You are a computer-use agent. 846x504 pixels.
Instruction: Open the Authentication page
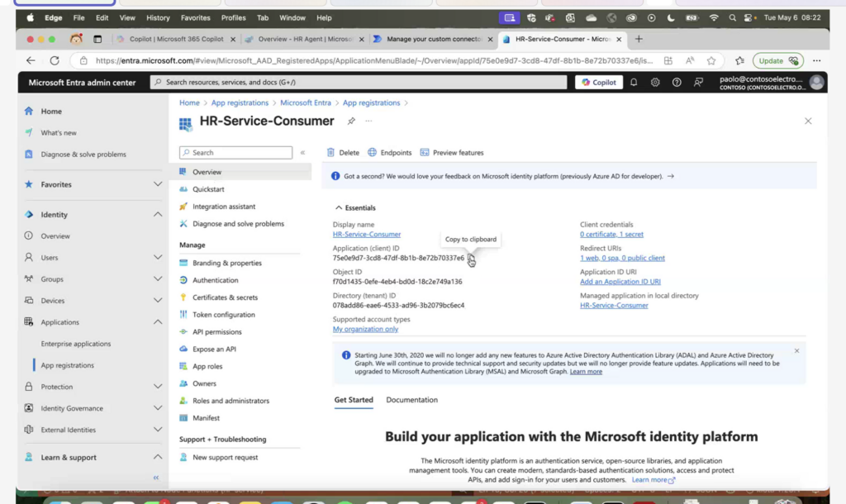tap(216, 280)
